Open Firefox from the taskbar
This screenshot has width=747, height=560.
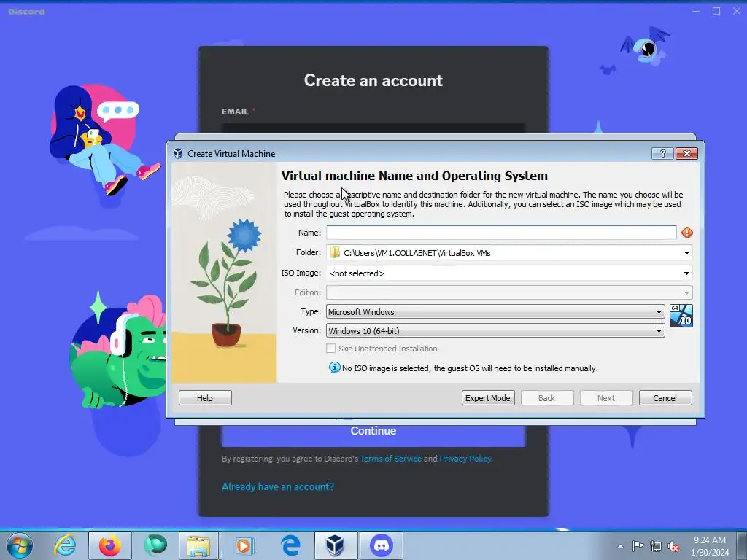tap(109, 545)
